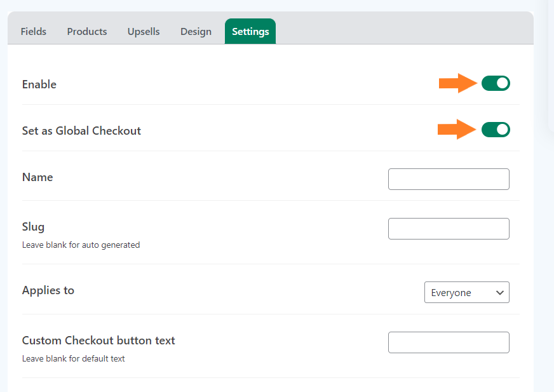The width and height of the screenshot is (554, 392).
Task: Click the Custom Checkout button text label
Action: pyautogui.click(x=98, y=341)
